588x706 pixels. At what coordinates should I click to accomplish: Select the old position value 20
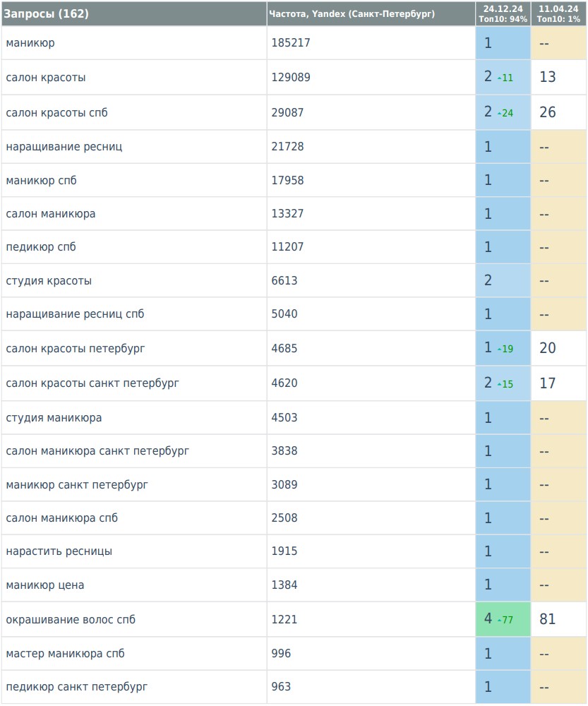548,348
